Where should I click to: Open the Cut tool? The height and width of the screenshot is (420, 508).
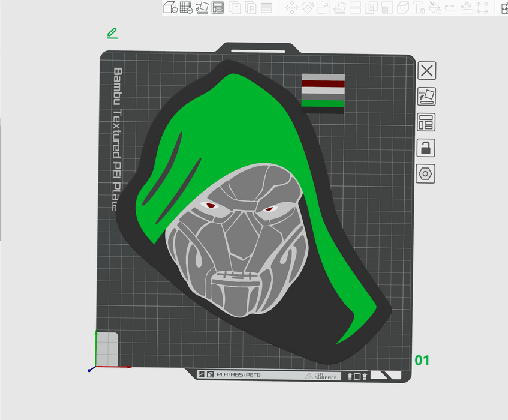pos(355,8)
